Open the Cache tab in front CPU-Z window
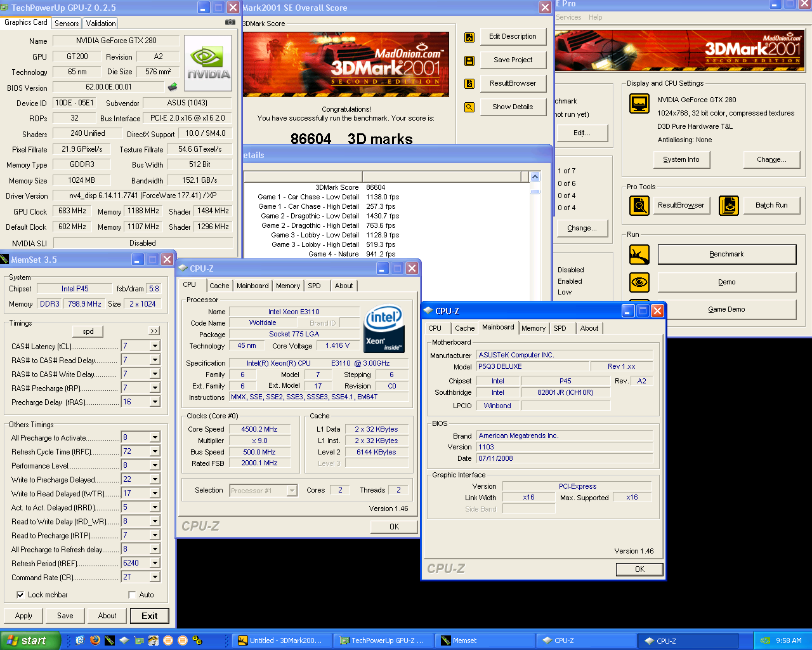The image size is (812, 650). pos(464,328)
